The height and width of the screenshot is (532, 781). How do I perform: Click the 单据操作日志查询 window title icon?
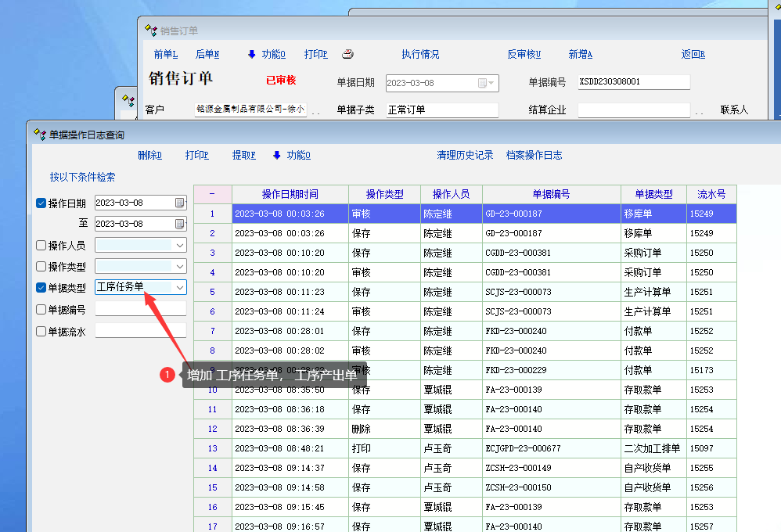pos(40,135)
